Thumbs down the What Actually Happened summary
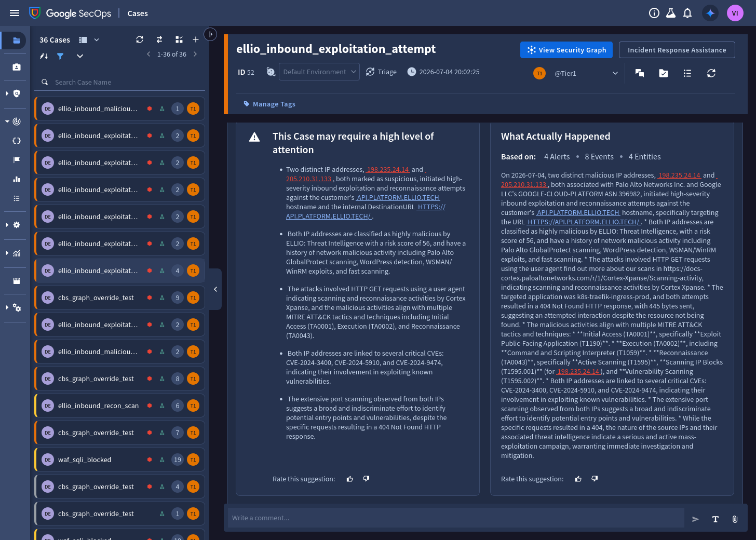Viewport: 756px width, 540px height. (595, 479)
